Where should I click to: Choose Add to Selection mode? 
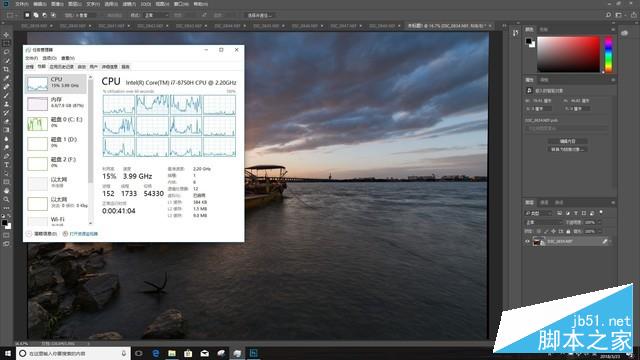(x=36, y=15)
